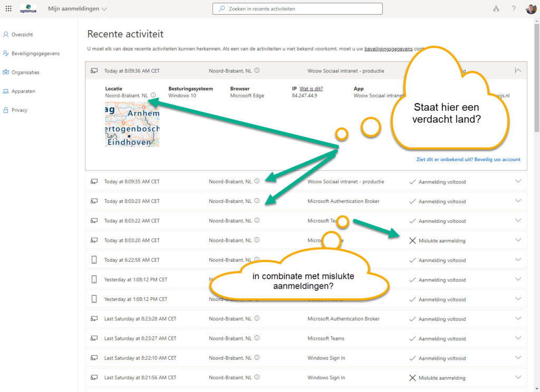540x392 pixels.
Task: Open the user profile avatar
Action: pyautogui.click(x=531, y=9)
